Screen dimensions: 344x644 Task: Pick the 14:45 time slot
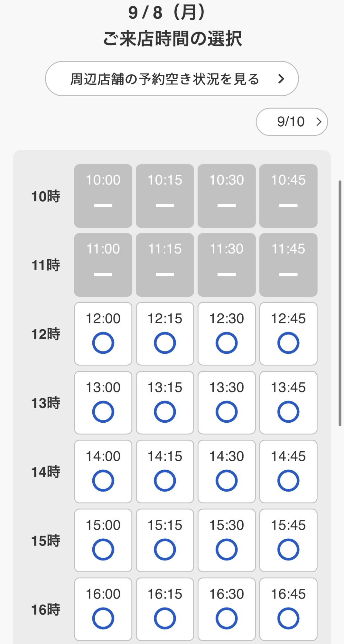tap(288, 472)
